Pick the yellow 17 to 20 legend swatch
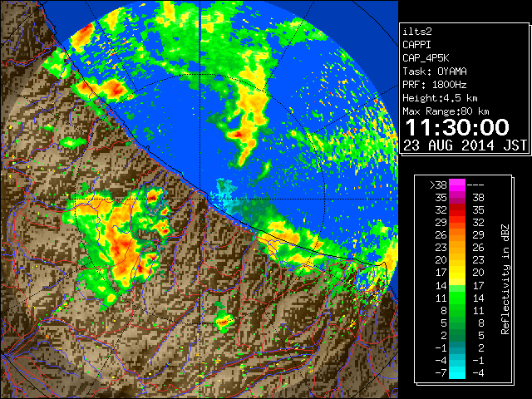The height and width of the screenshot is (399, 532). click(x=457, y=273)
